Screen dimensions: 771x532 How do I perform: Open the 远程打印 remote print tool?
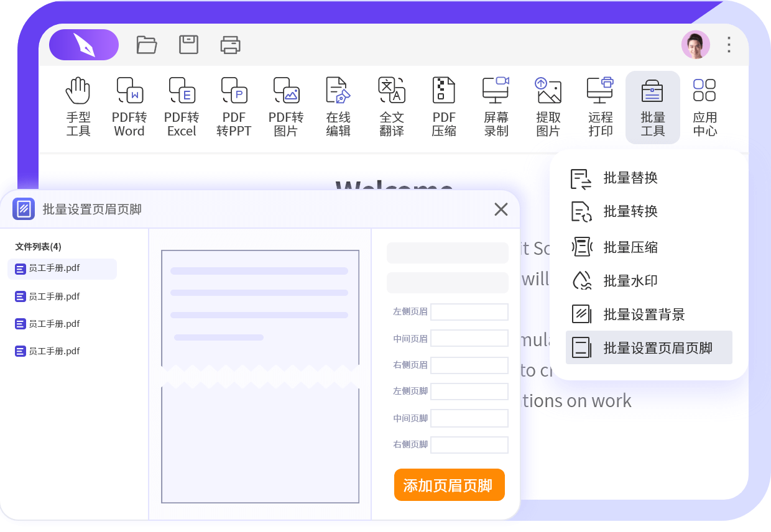(x=601, y=107)
